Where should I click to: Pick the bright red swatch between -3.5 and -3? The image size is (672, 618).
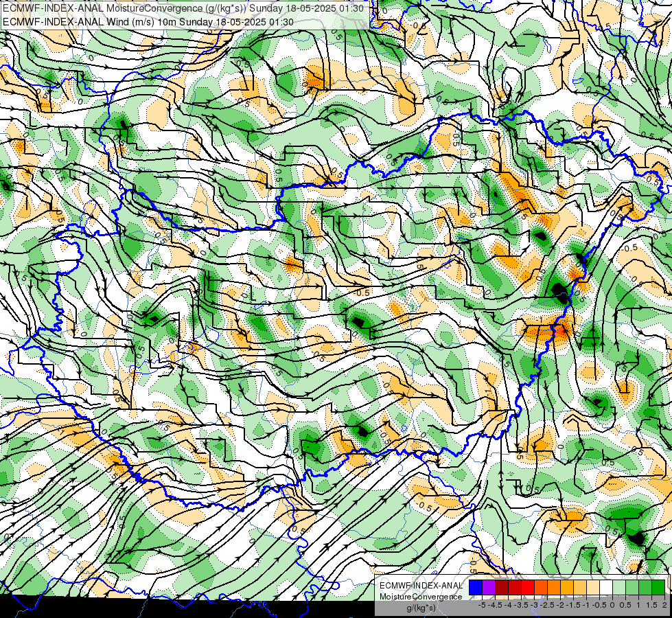point(528,588)
